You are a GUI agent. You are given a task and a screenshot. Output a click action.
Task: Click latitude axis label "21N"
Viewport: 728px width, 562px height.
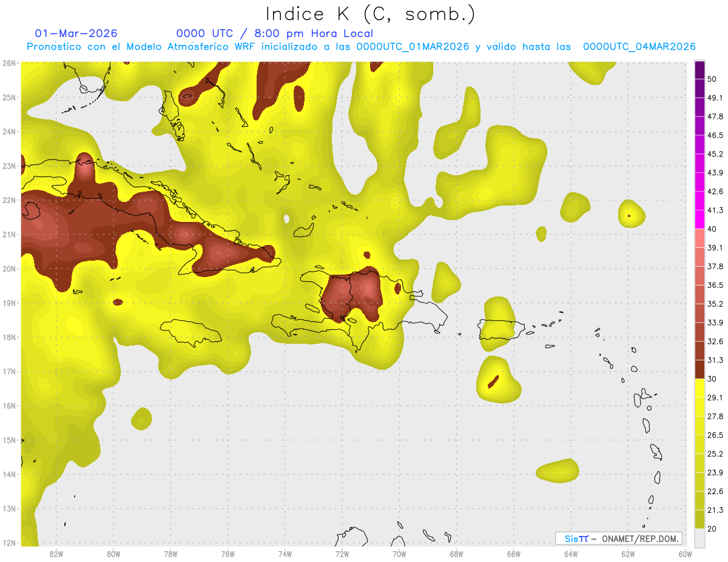[x=8, y=234]
